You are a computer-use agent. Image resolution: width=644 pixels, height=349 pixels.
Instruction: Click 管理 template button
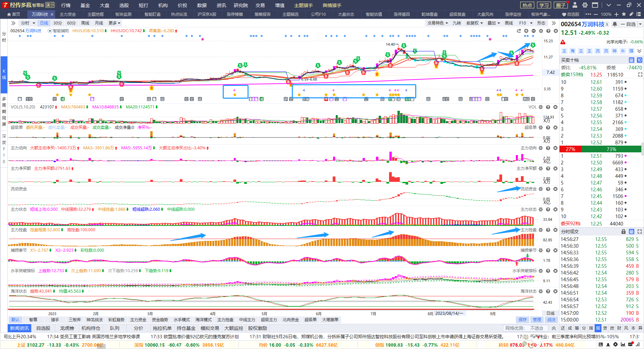coord(537,319)
